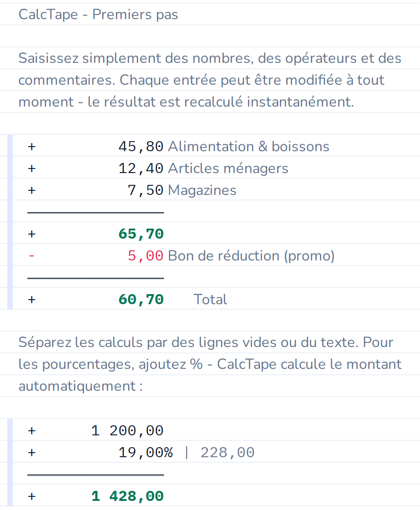420x510 pixels.
Task: Click the 'Articles ménagers' comment text
Action: pyautogui.click(x=228, y=168)
